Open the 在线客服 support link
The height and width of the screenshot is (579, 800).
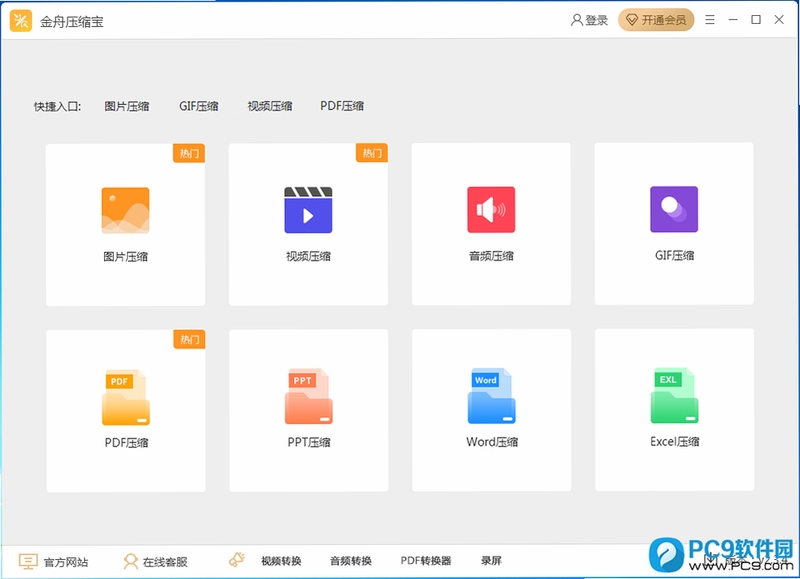point(165,562)
